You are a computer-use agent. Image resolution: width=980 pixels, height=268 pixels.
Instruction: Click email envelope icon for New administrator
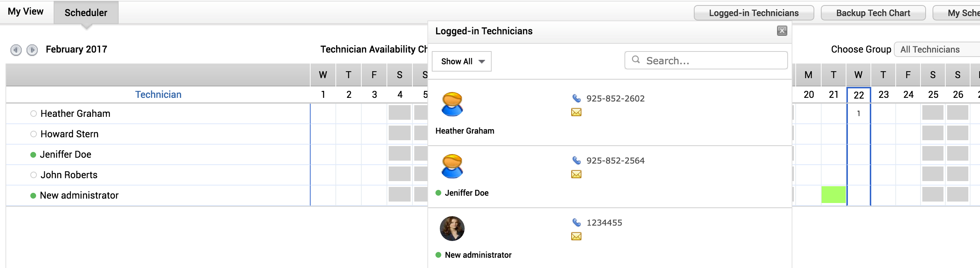[576, 236]
